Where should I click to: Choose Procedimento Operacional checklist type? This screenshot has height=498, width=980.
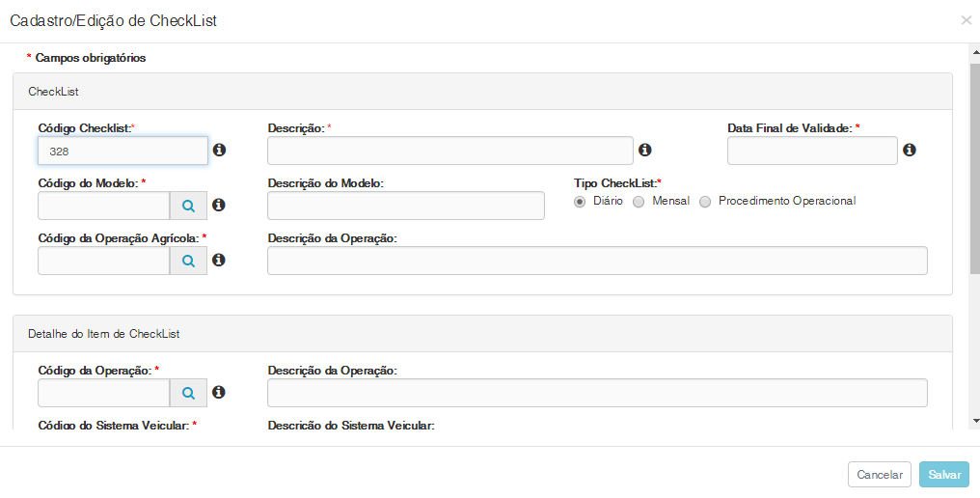point(705,202)
